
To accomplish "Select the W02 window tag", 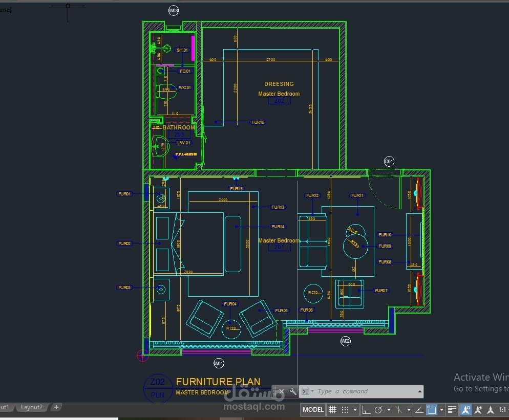I will point(345,341).
